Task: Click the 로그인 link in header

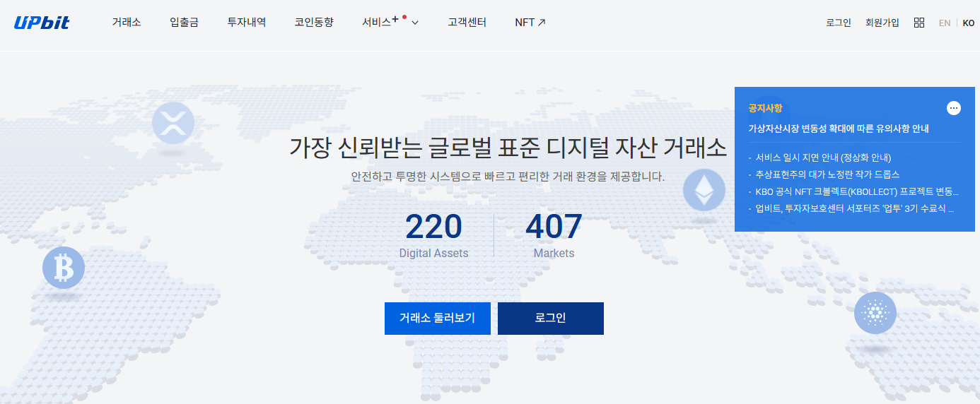Action: click(839, 23)
